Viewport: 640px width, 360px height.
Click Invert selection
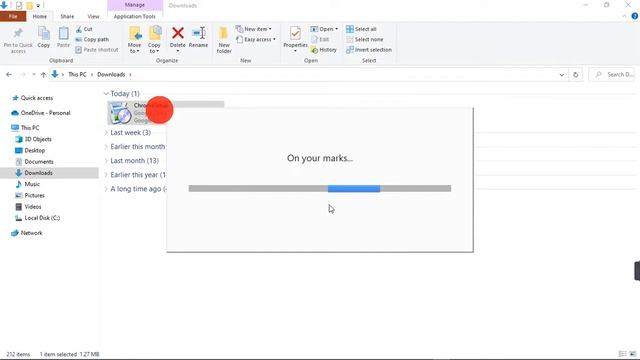tap(369, 49)
